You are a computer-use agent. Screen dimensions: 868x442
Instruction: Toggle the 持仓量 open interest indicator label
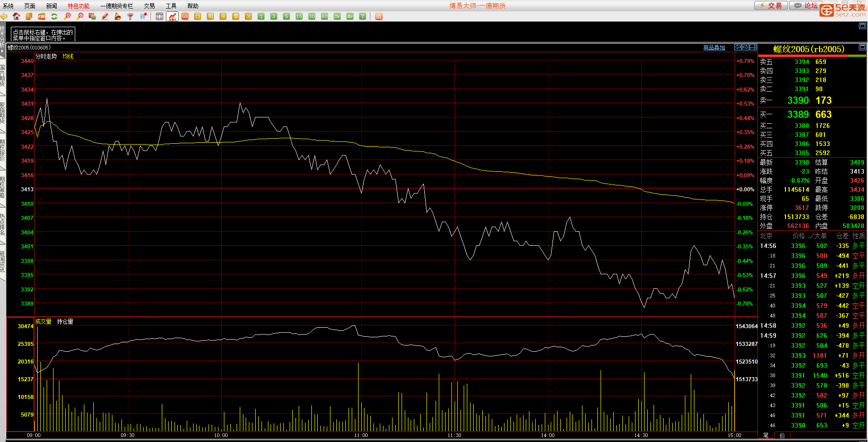[x=65, y=321]
